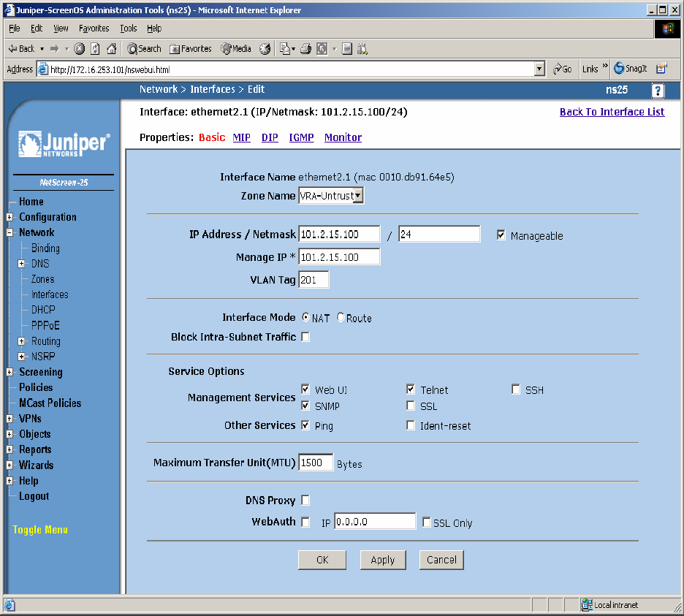This screenshot has width=684, height=616.
Task: Click the Juniper Networks logo
Action: [64, 143]
